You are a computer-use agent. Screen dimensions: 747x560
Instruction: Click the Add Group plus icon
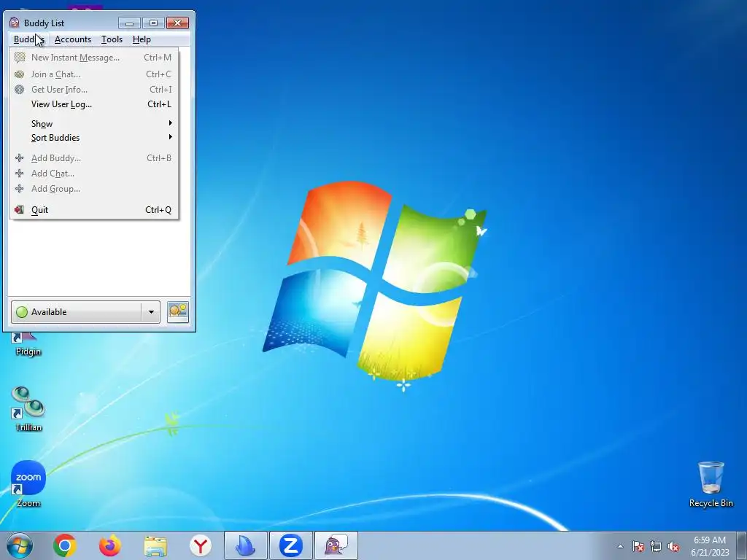pyautogui.click(x=20, y=189)
